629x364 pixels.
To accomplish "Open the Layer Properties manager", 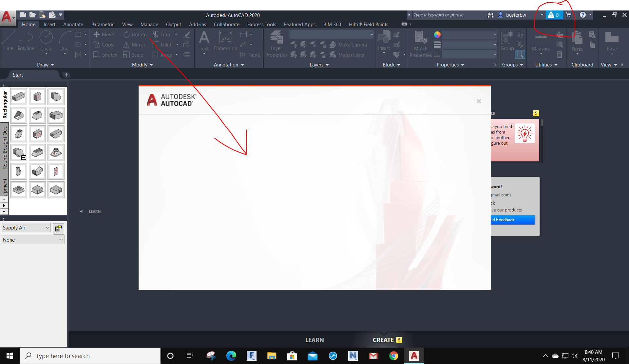I will tap(276, 43).
